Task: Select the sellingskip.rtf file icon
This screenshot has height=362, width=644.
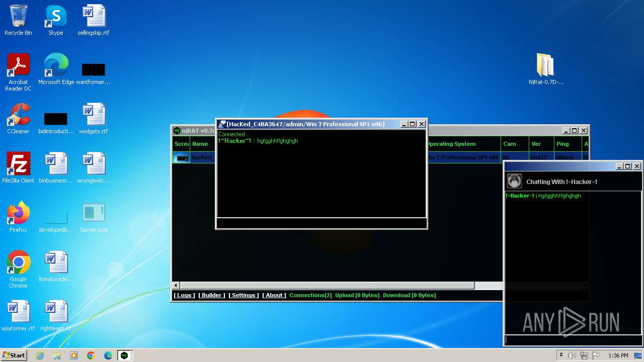Action: (94, 20)
